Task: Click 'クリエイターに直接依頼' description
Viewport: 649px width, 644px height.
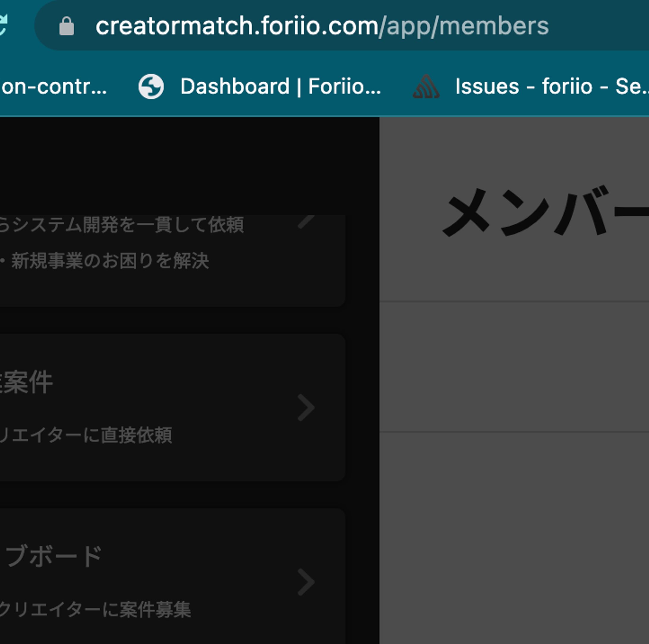Action: click(85, 435)
